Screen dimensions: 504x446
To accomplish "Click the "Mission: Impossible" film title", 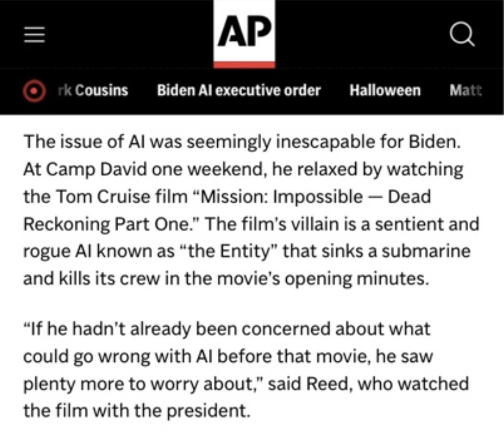I will (x=281, y=197).
